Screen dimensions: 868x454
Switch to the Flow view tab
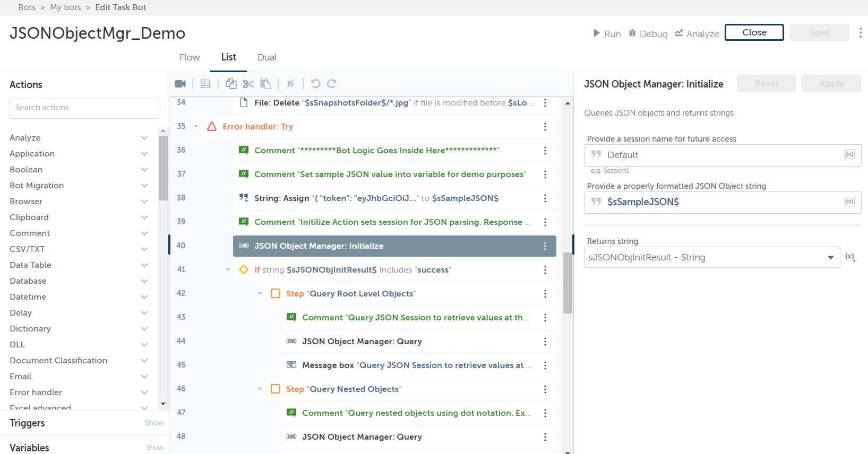point(190,57)
